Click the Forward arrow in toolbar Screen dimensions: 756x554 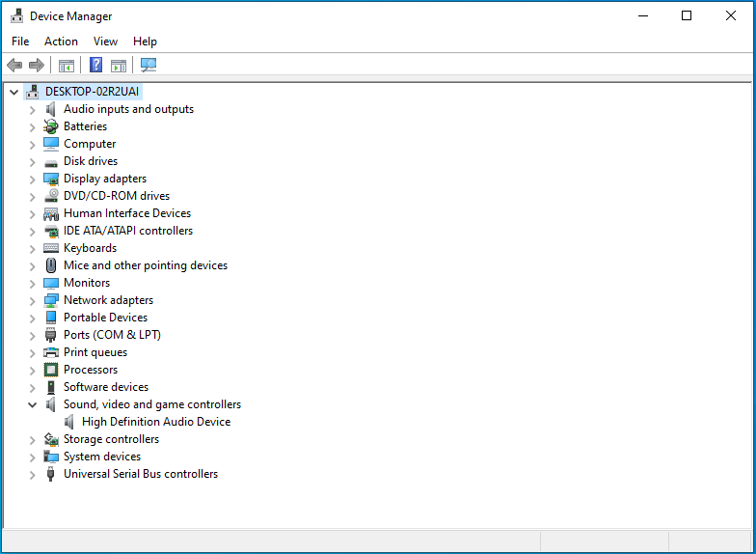(x=37, y=65)
